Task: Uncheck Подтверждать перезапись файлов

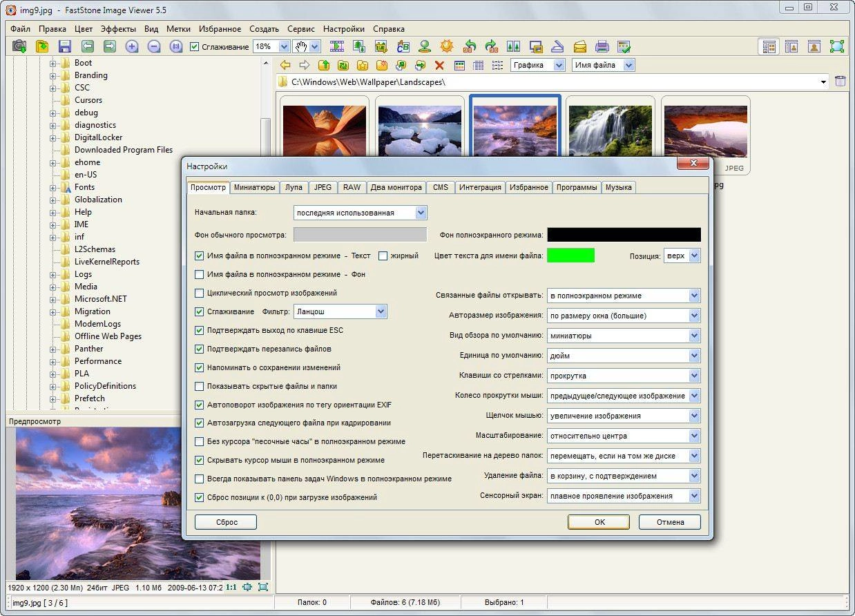Action: coord(200,349)
